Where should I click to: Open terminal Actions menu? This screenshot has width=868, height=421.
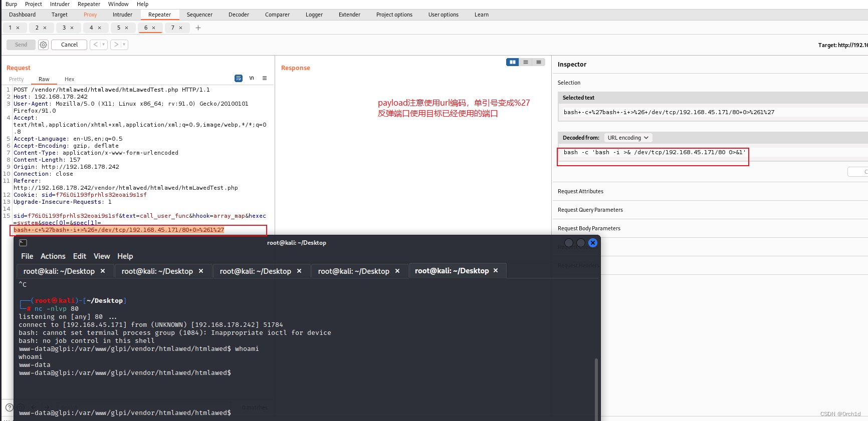53,256
